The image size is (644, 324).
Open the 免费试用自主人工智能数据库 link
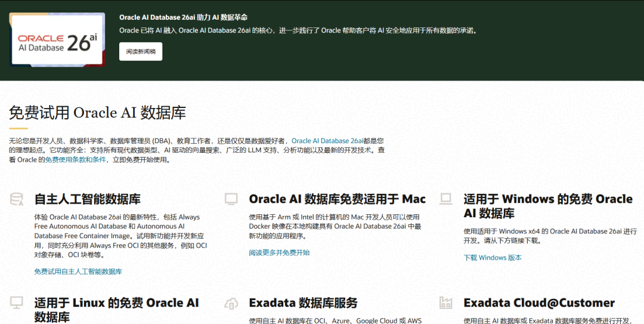click(x=78, y=271)
